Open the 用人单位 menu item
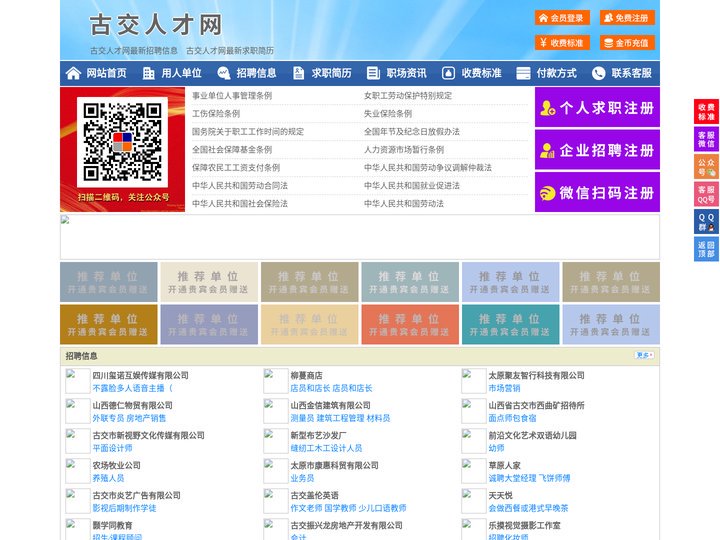This screenshot has width=720, height=540. (181, 73)
